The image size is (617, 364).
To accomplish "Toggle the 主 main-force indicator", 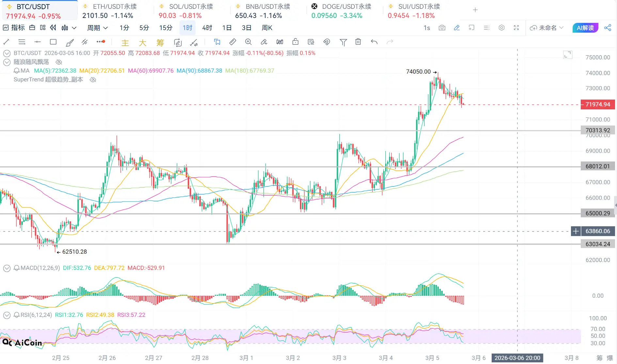I will click(x=125, y=43).
